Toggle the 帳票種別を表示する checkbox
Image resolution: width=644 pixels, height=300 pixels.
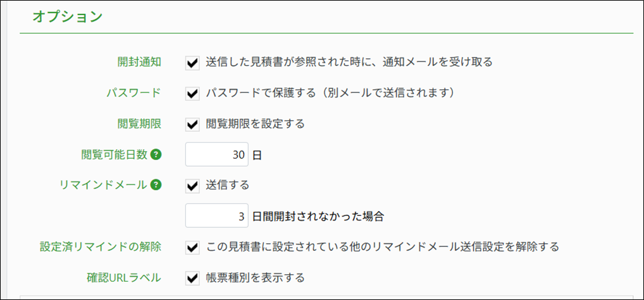192,278
